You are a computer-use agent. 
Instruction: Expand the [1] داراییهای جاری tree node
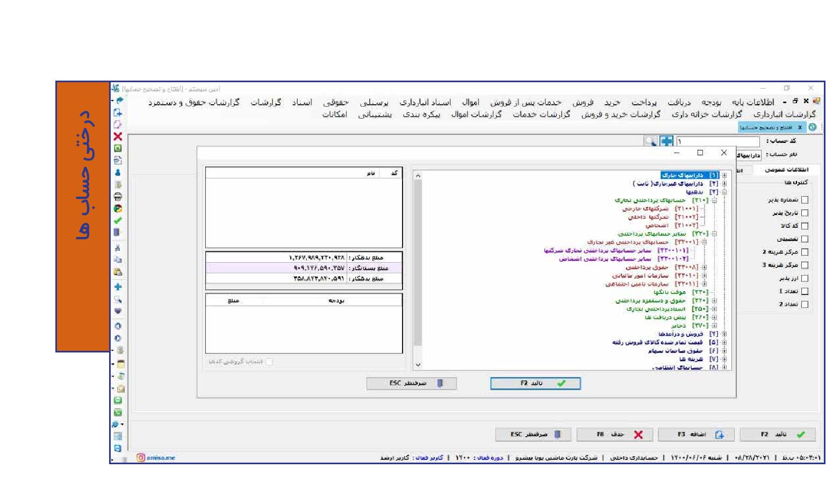pos(724,175)
